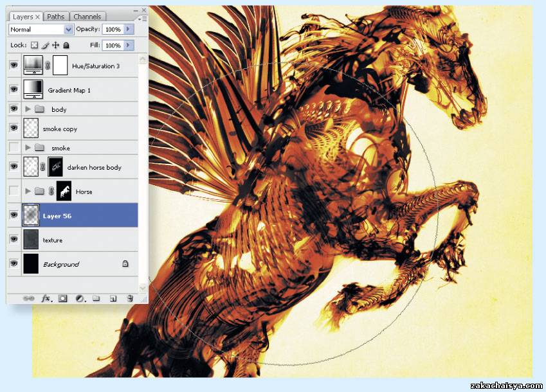Select the Horse group mask thumbnail
546x392 pixels.
click(x=64, y=191)
